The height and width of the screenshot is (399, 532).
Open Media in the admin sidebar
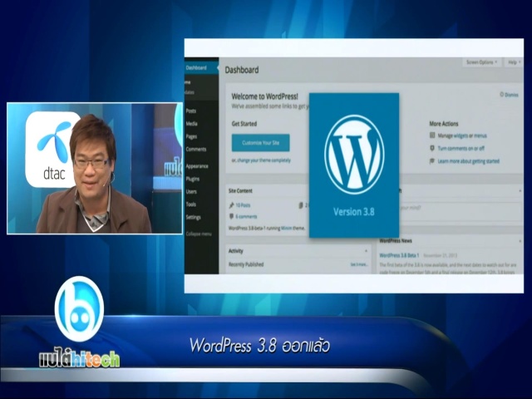(191, 124)
